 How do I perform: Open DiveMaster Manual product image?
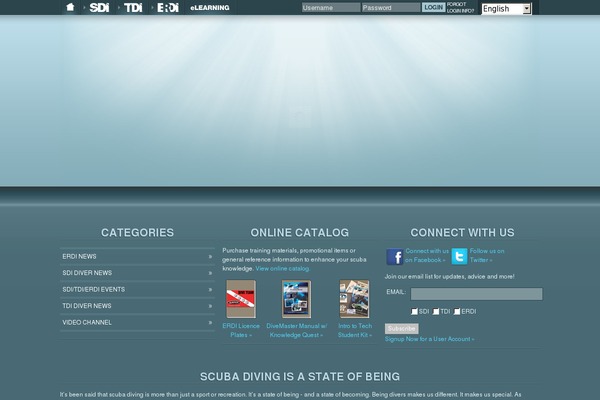(x=296, y=299)
